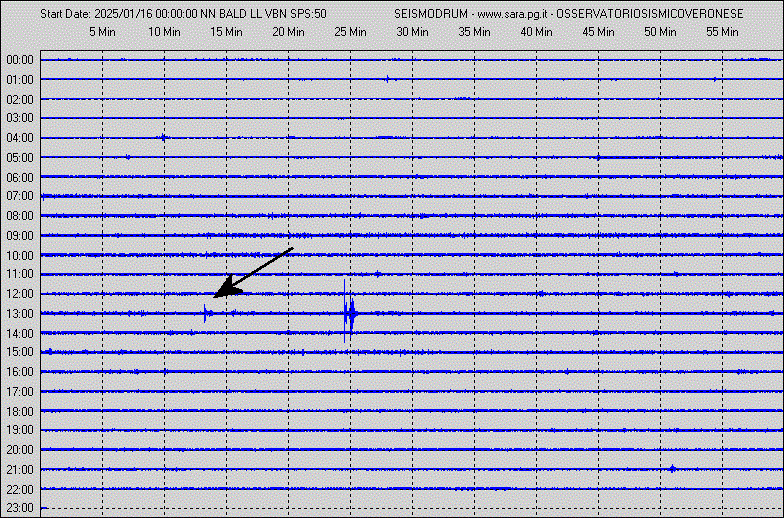Click the 17:00 hour label
Image resolution: width=784 pixels, height=518 pixels.
(x=20, y=392)
